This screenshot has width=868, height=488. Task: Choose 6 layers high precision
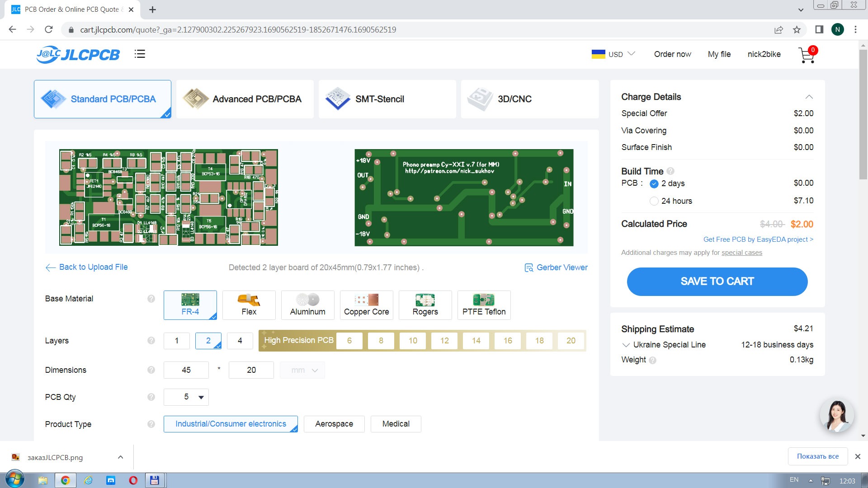349,341
